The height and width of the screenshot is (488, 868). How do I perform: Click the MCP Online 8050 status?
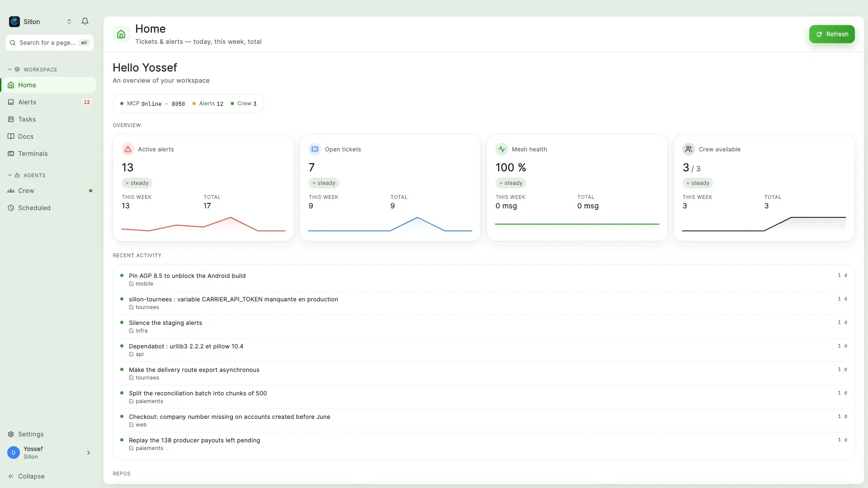tap(153, 103)
